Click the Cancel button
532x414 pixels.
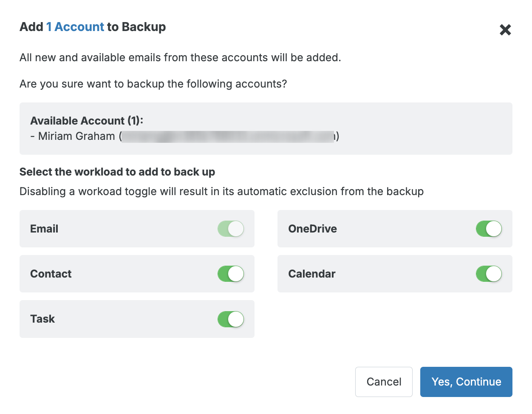(x=384, y=382)
